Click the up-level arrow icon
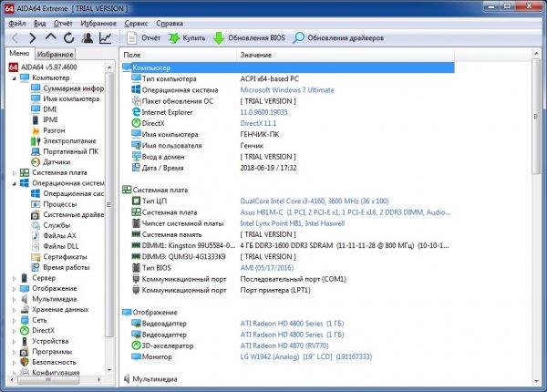The image size is (547, 392). pos(51,38)
